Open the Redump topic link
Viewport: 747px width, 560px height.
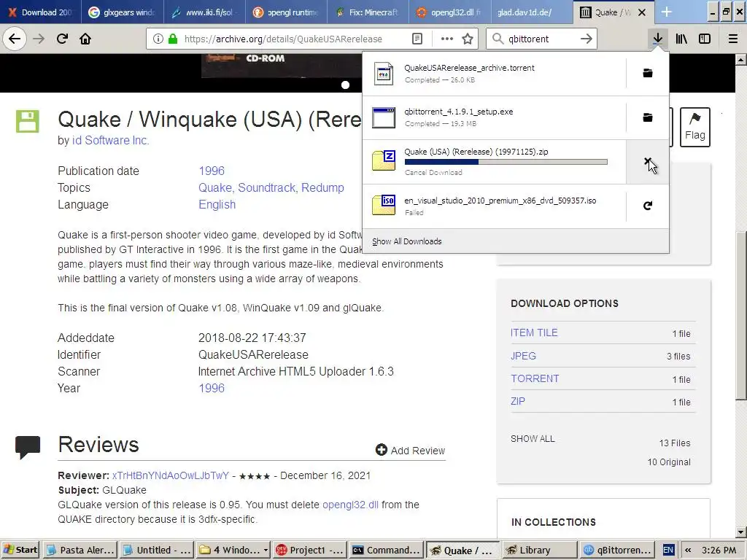[x=322, y=187]
